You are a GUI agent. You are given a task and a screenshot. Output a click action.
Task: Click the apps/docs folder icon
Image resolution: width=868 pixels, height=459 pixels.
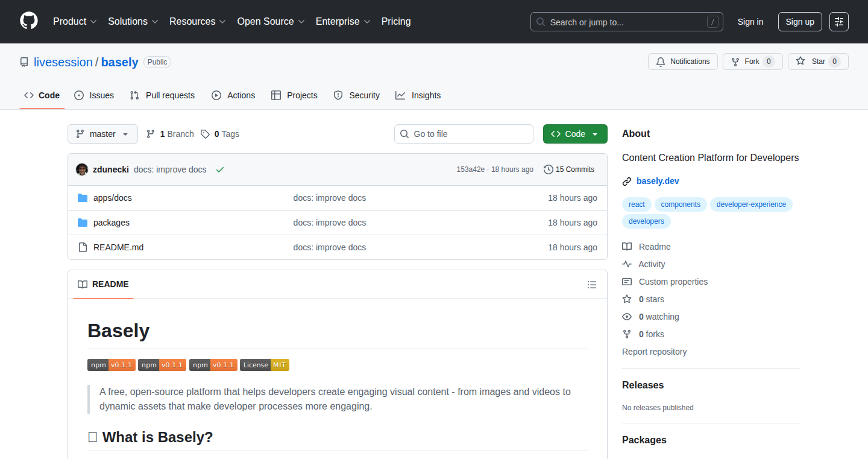(83, 198)
